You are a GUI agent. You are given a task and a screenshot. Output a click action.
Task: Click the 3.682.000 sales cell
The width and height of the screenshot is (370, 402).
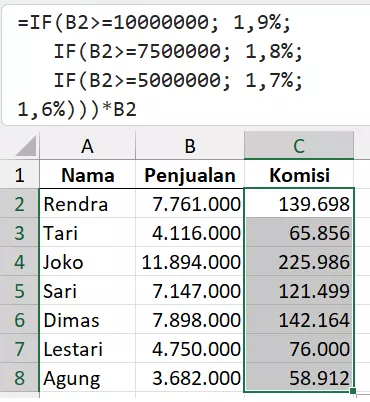(x=190, y=377)
